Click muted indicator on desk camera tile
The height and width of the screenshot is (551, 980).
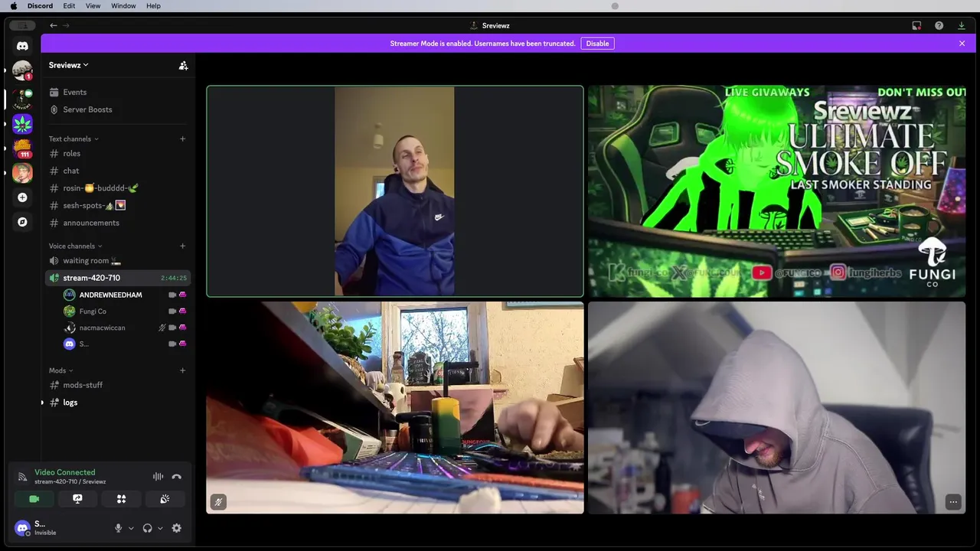[x=218, y=502]
